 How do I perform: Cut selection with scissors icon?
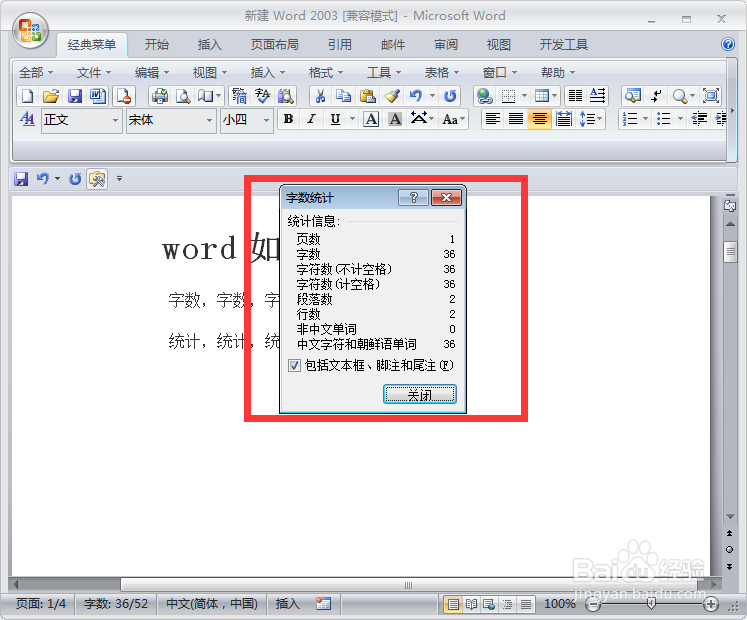click(x=321, y=96)
